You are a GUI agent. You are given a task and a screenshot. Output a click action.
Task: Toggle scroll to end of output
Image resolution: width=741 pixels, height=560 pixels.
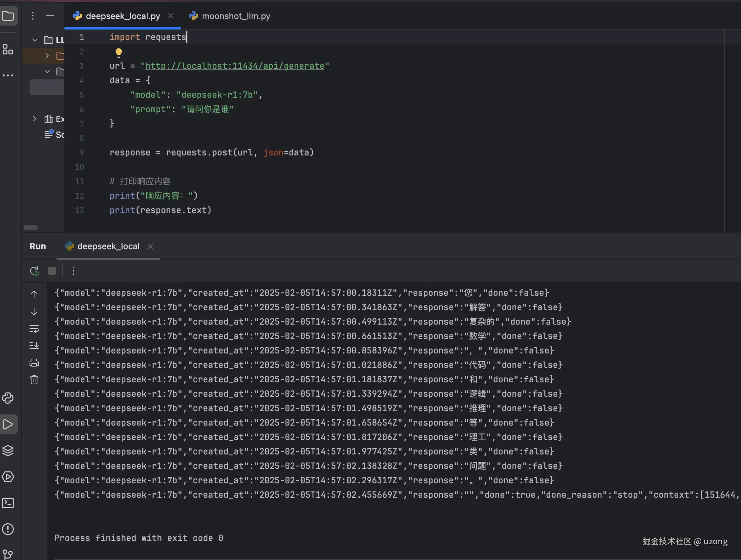click(x=34, y=346)
